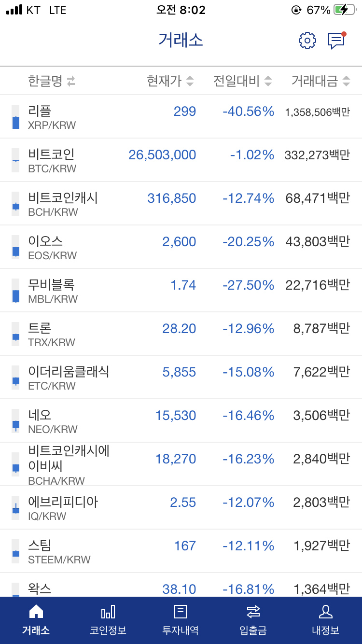Sort by 전일대비 column arrows

click(x=268, y=81)
